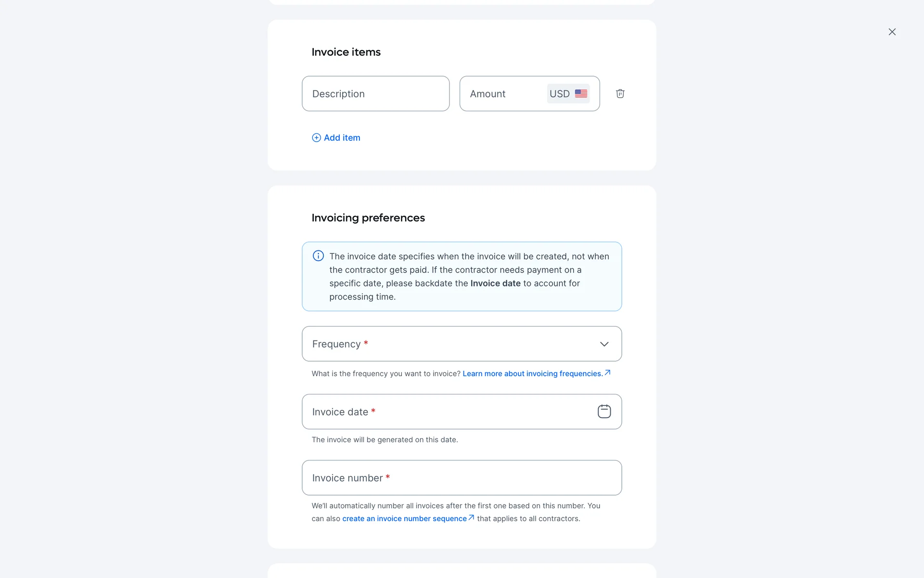This screenshot has width=924, height=578.
Task: Select the Invoice date field
Action: pos(448,412)
